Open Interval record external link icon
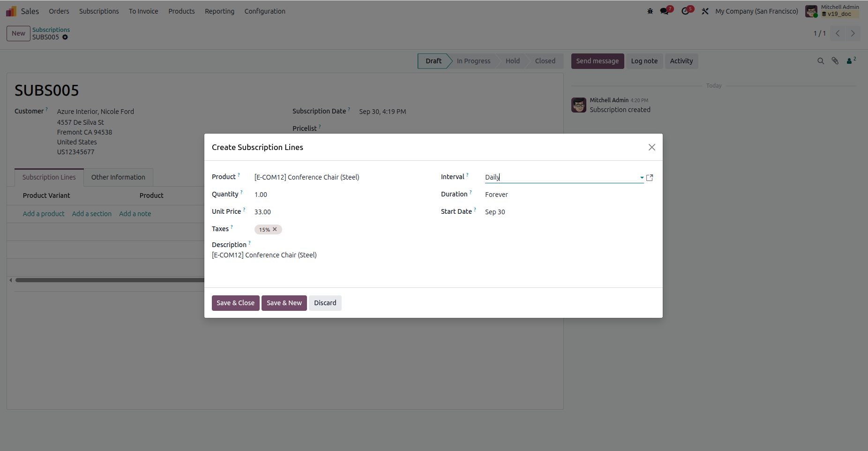Viewport: 868px width, 451px height. pyautogui.click(x=650, y=178)
